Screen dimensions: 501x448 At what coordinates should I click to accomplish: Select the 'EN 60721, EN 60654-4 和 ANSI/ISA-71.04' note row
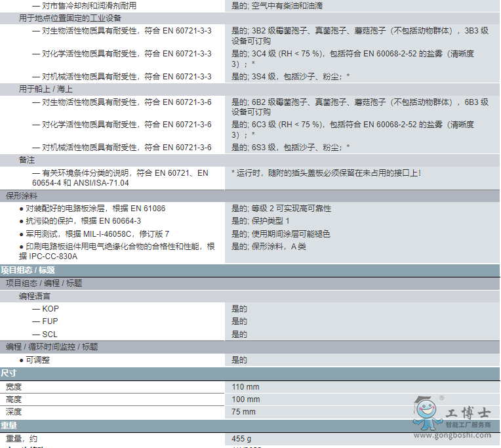point(120,178)
